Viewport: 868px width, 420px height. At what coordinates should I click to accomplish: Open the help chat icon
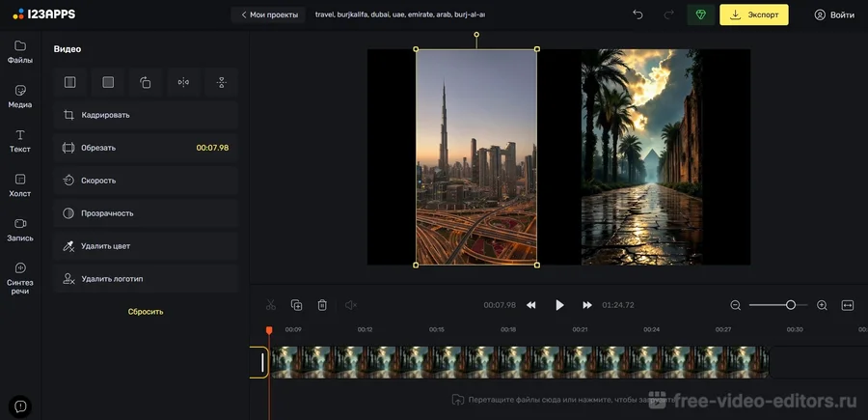(x=20, y=406)
